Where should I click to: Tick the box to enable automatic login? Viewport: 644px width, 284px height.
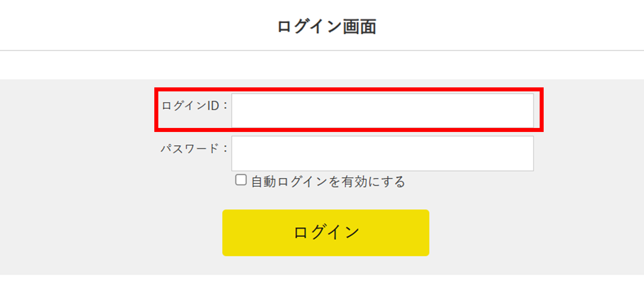pyautogui.click(x=241, y=180)
